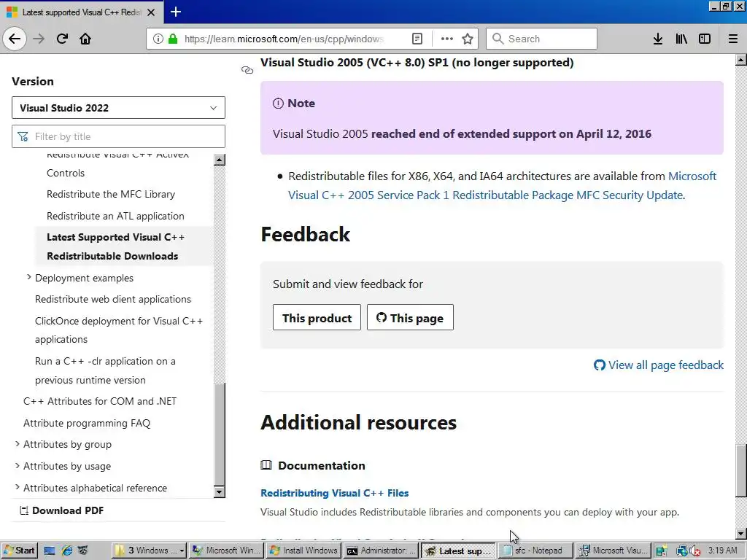
Task: Open Redistributing Visual C++ Files link
Action: pos(334,493)
